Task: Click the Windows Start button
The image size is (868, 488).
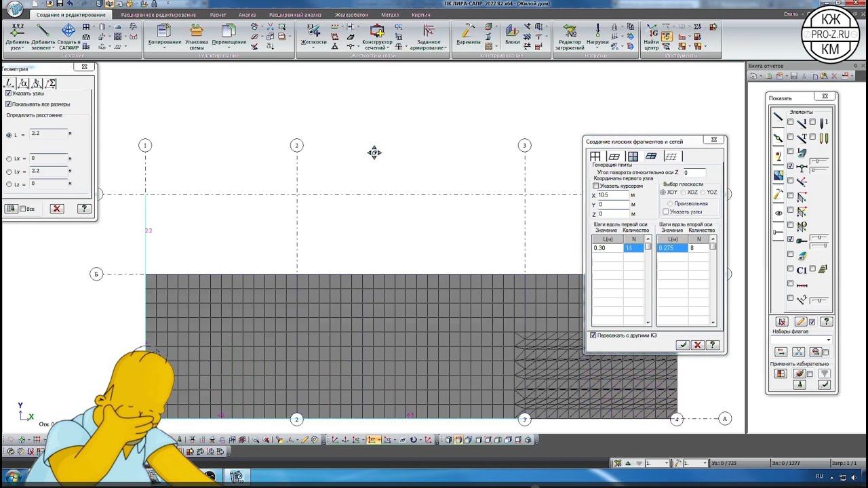Action: click(13, 477)
